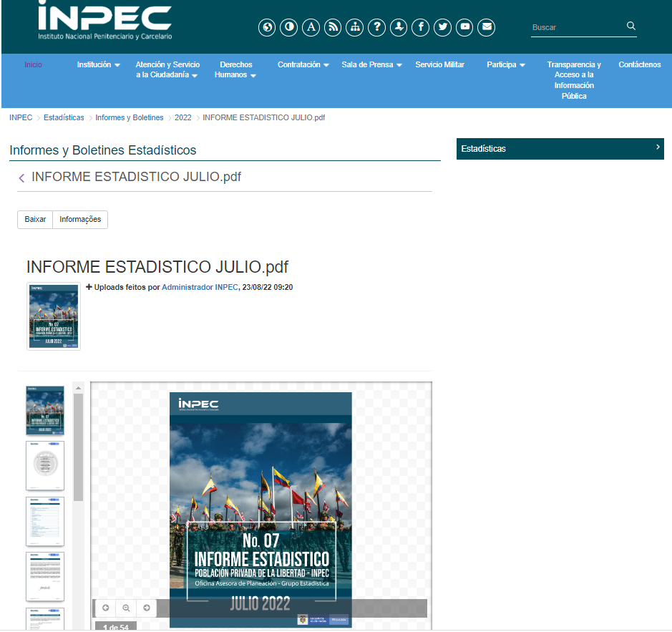This screenshot has height=632, width=672.
Task: Select the second page thumbnail
Action: (x=45, y=466)
